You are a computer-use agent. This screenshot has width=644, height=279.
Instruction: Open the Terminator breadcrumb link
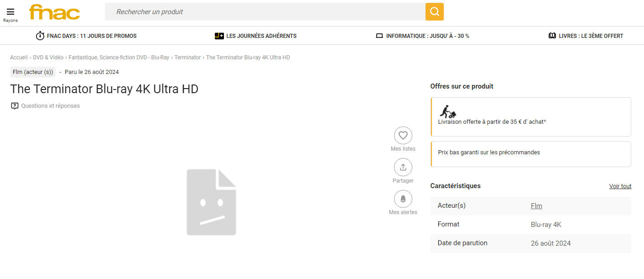pos(187,58)
